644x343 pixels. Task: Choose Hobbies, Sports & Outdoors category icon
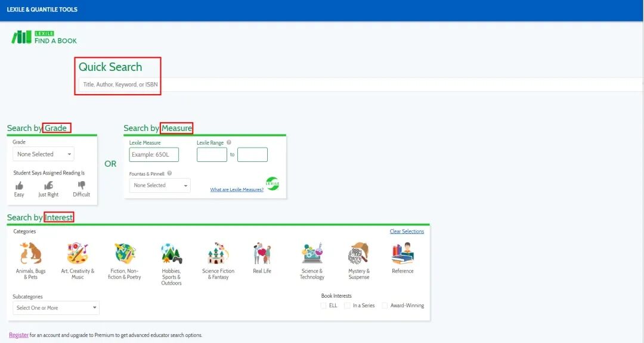point(171,253)
